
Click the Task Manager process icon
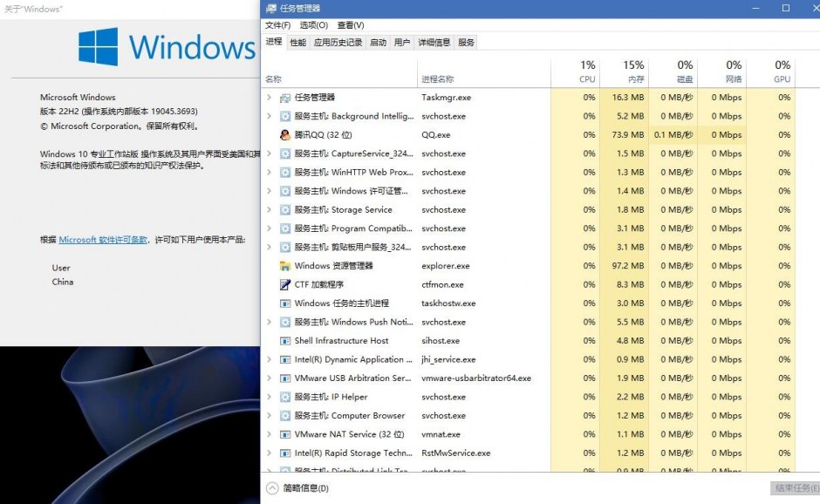pyautogui.click(x=285, y=98)
